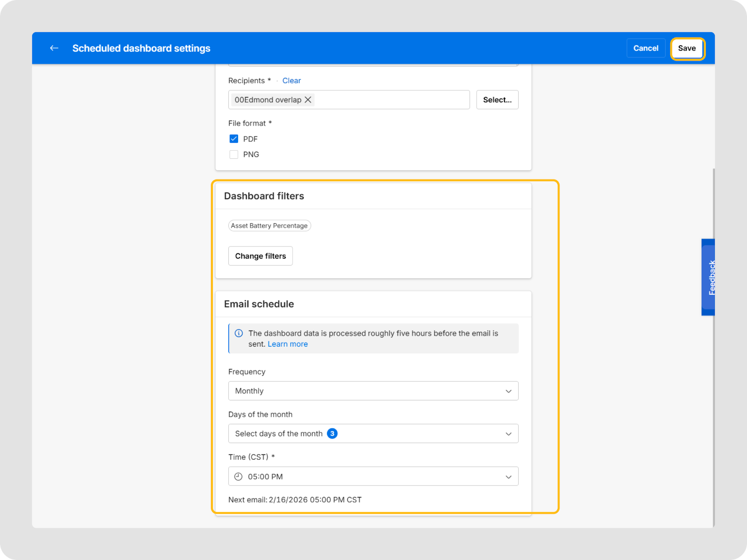Save the scheduled dashboard settings
Image resolution: width=747 pixels, height=560 pixels.
click(687, 49)
